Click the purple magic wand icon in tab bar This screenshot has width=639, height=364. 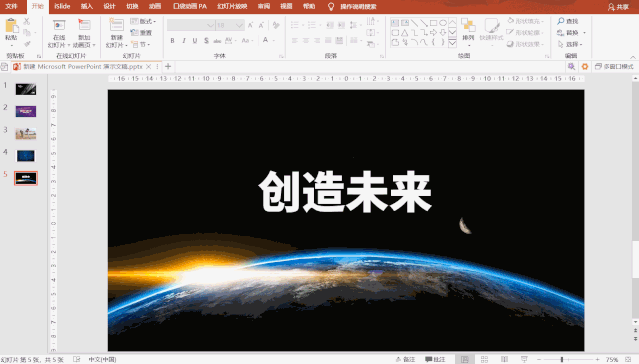click(571, 66)
